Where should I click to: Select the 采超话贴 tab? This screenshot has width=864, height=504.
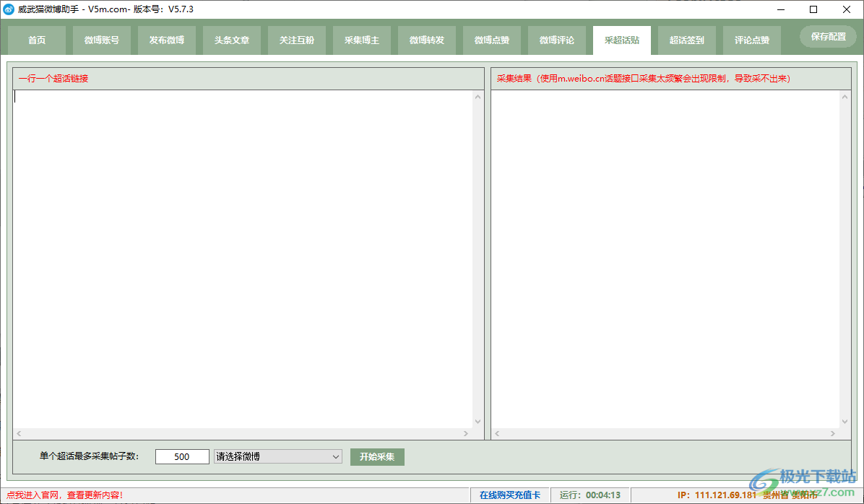click(622, 40)
